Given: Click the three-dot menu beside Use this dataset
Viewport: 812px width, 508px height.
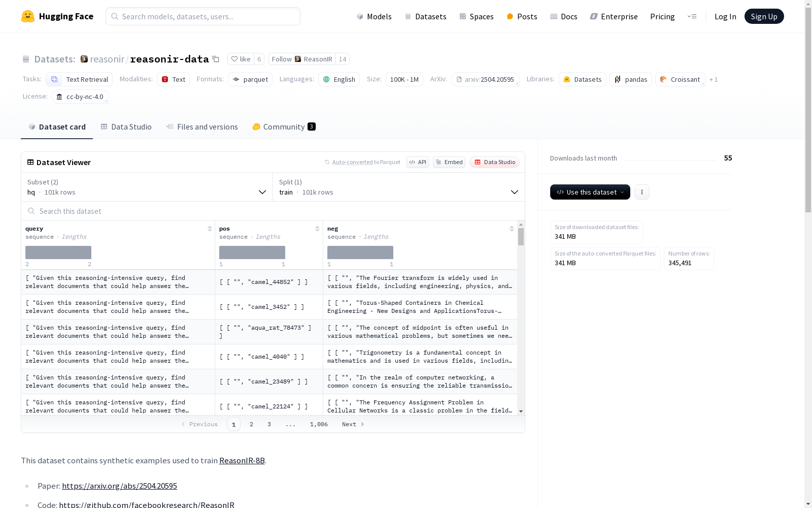Looking at the screenshot, I should 642,192.
